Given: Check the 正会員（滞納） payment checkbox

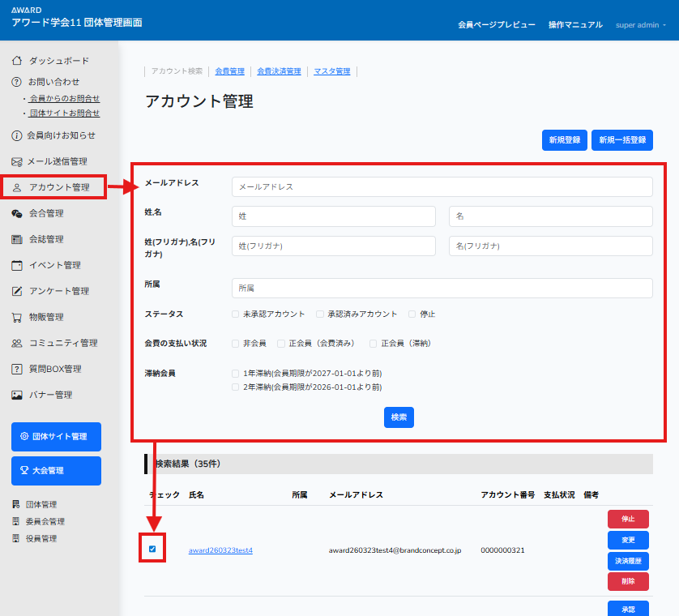Looking at the screenshot, I should pos(374,343).
